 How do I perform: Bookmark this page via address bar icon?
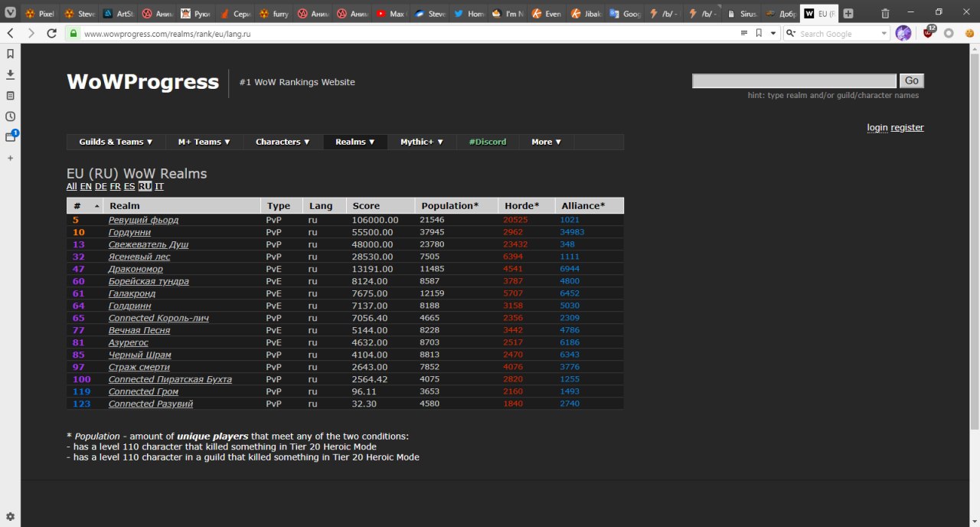(759, 34)
